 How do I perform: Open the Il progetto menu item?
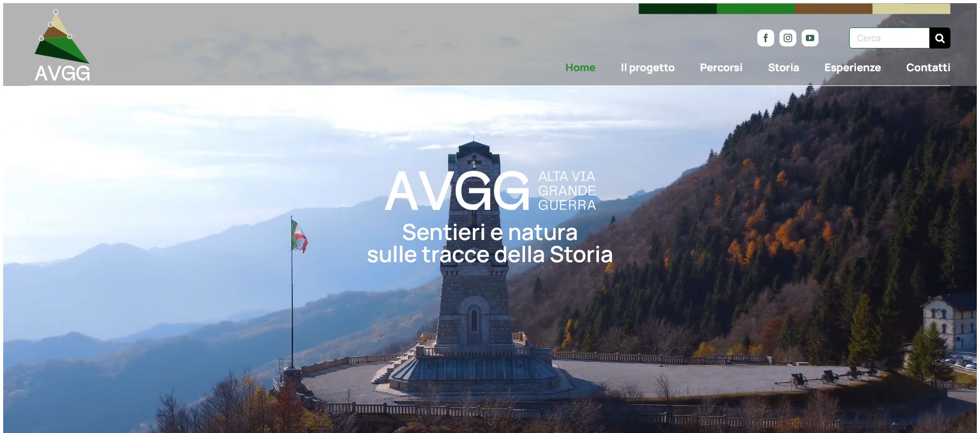(x=648, y=68)
